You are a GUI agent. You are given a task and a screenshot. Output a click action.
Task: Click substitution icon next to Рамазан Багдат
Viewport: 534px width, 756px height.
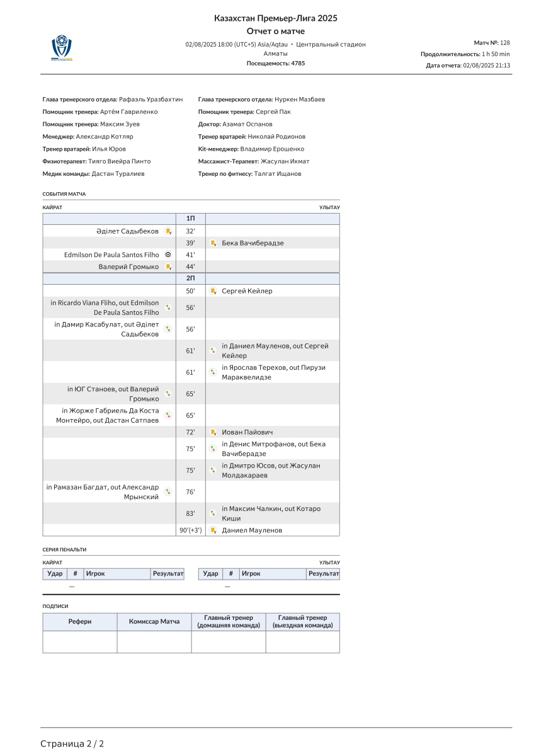coord(168,492)
